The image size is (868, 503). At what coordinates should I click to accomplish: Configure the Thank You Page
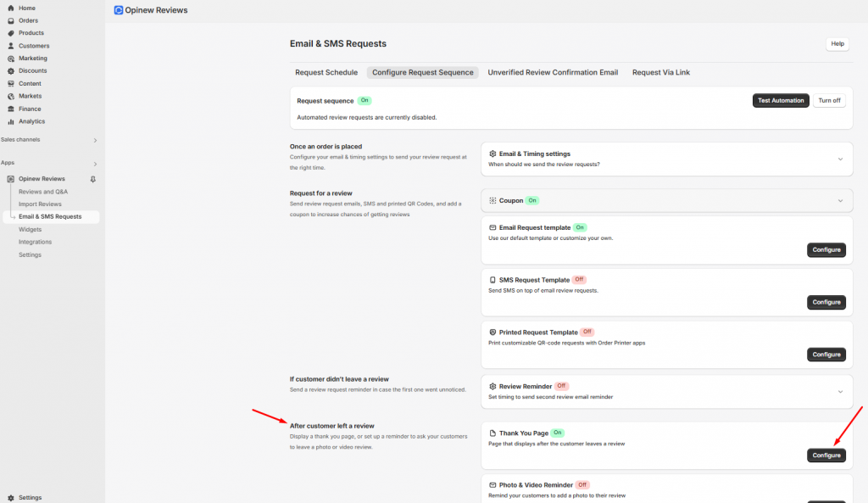(826, 455)
